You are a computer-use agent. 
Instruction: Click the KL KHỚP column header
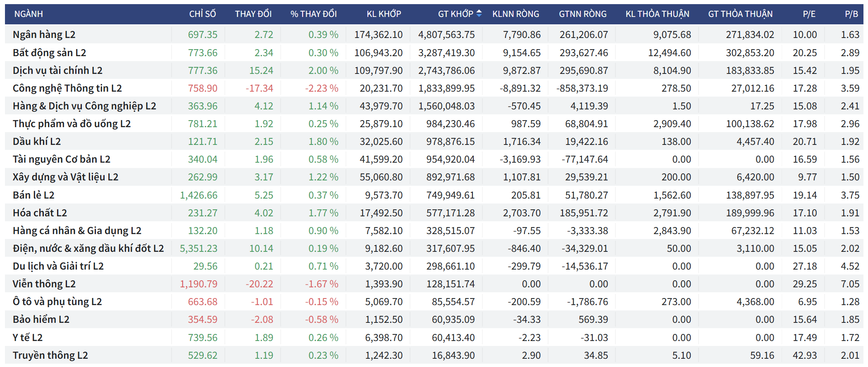(384, 14)
